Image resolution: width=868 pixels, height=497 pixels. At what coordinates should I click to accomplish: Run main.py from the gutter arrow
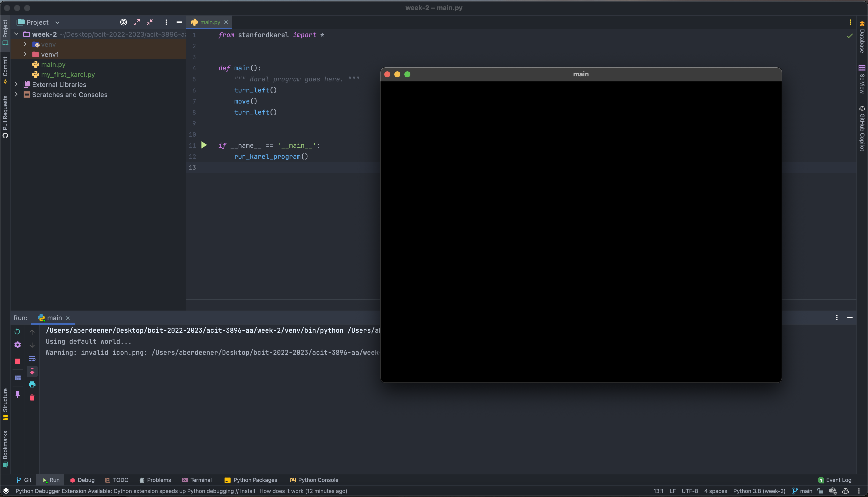pyautogui.click(x=204, y=145)
